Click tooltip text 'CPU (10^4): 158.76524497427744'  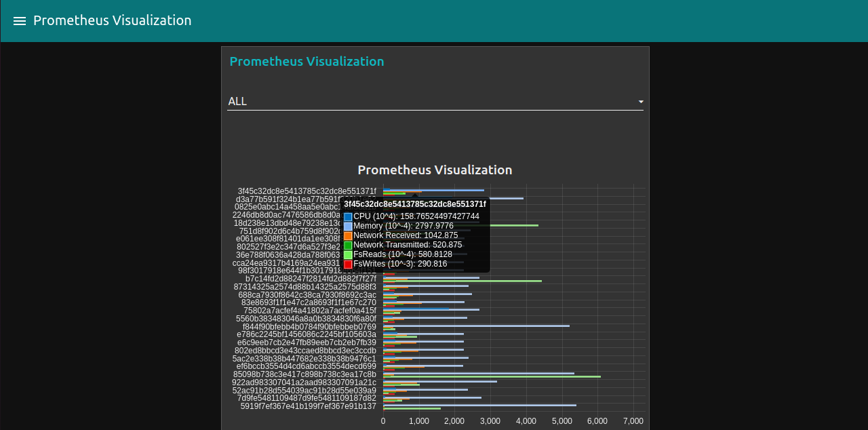pyautogui.click(x=416, y=216)
